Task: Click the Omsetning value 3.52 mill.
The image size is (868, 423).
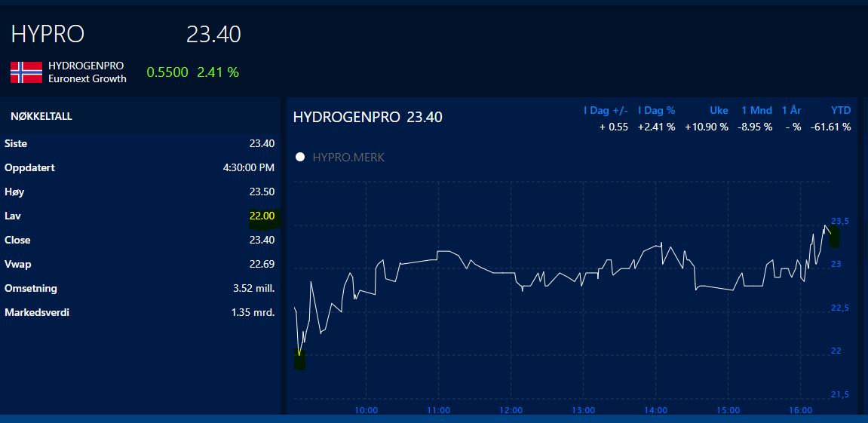Action: [x=254, y=289]
